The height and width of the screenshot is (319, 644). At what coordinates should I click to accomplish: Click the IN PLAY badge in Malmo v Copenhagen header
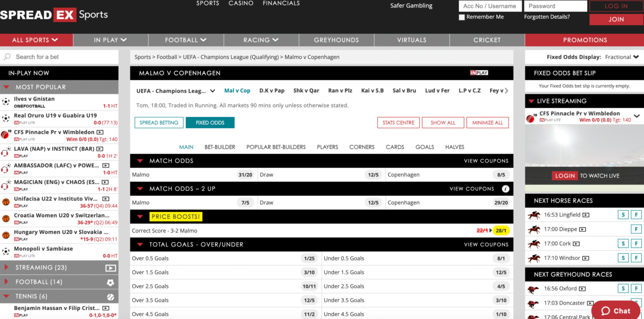click(x=479, y=73)
